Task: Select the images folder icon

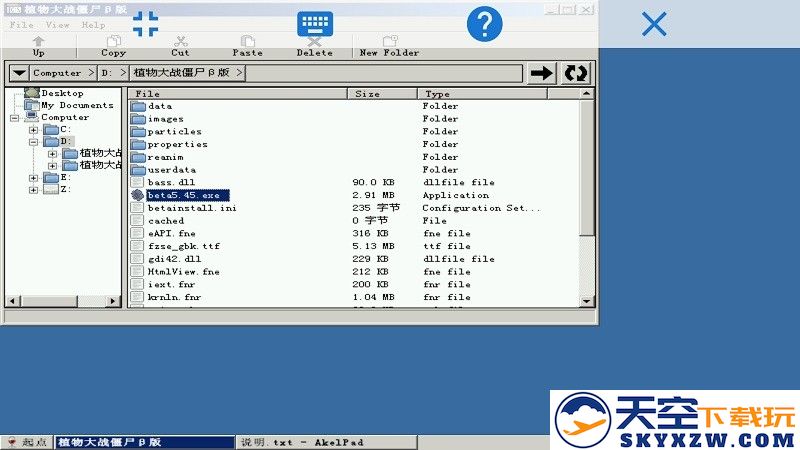Action: [x=138, y=119]
